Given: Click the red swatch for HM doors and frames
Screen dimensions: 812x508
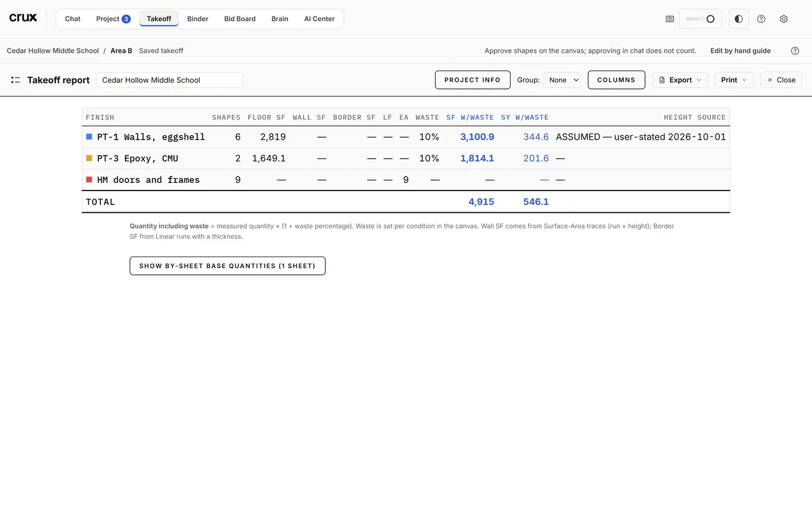Looking at the screenshot, I should tap(89, 180).
